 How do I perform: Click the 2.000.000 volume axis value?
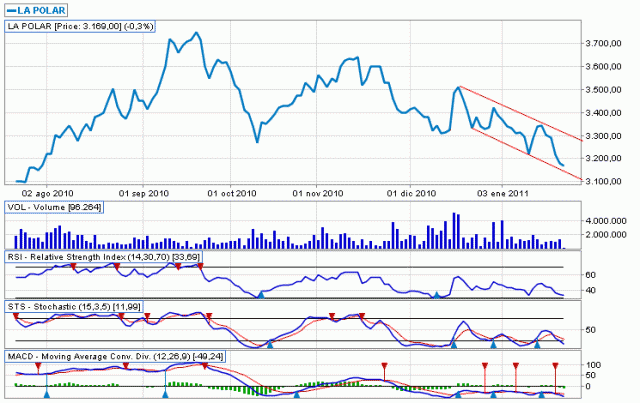(x=606, y=234)
